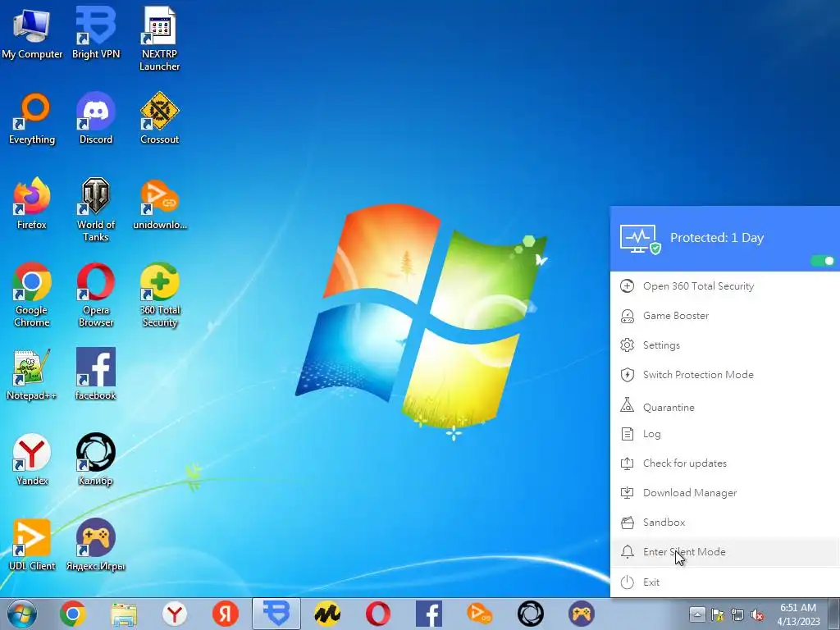Image resolution: width=840 pixels, height=630 pixels.
Task: Select the Crossout desktop shortcut
Action: [x=160, y=118]
